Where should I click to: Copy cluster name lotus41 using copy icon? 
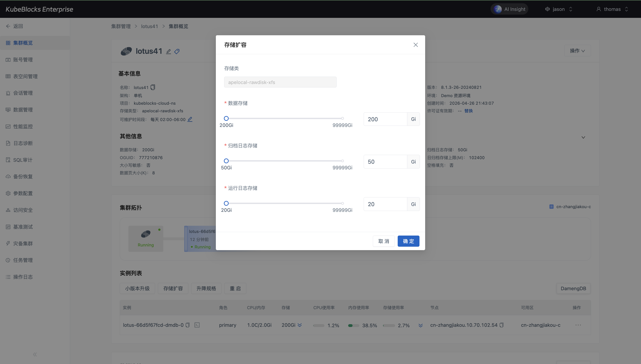coord(153,87)
